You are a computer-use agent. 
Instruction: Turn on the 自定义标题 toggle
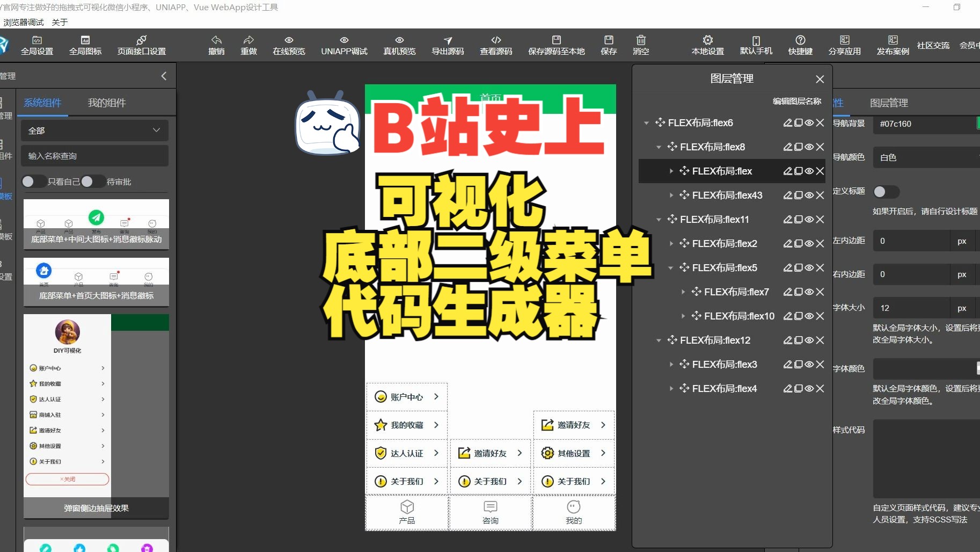coord(887,192)
